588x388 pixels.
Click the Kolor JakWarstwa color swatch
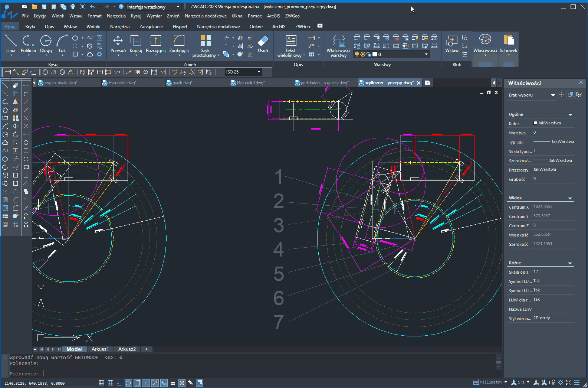tap(535, 123)
